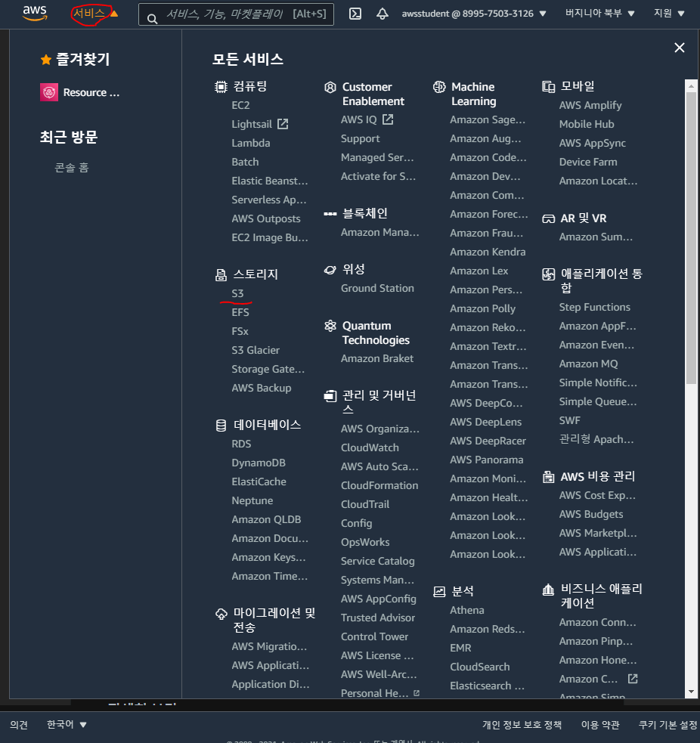Open 개인 정보 보호 정책 link
700x743 pixels.
[x=522, y=725]
